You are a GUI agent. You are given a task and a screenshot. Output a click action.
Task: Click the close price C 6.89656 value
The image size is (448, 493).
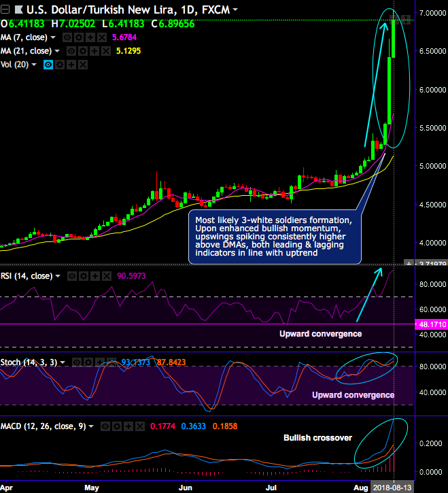click(x=176, y=24)
